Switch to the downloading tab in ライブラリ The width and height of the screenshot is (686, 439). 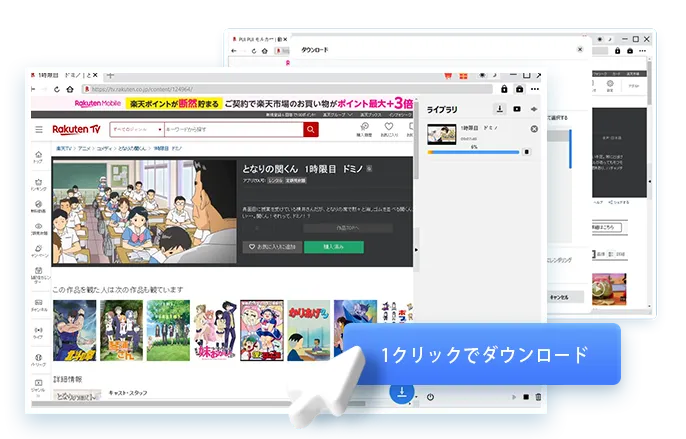click(500, 109)
